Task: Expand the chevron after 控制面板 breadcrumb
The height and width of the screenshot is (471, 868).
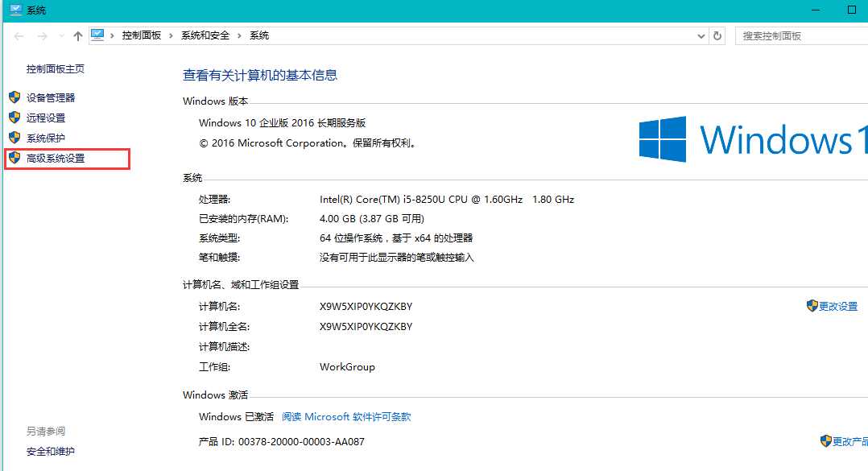Action: point(171,36)
